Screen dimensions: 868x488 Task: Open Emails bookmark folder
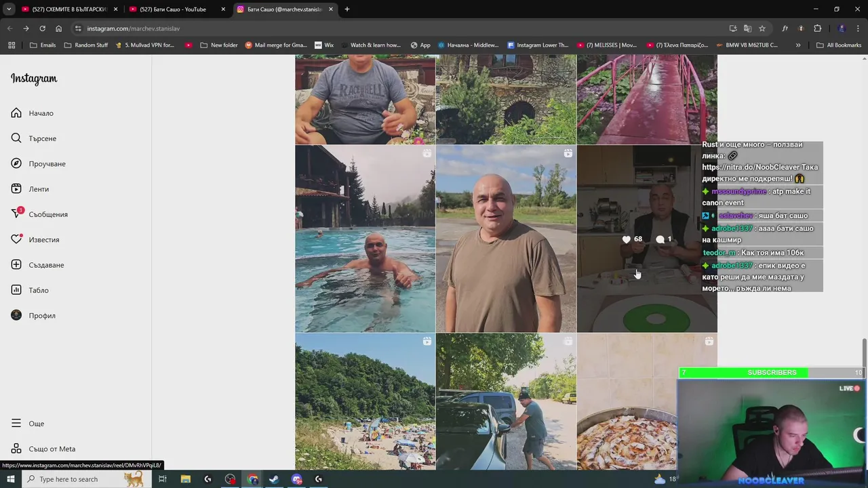coord(43,45)
